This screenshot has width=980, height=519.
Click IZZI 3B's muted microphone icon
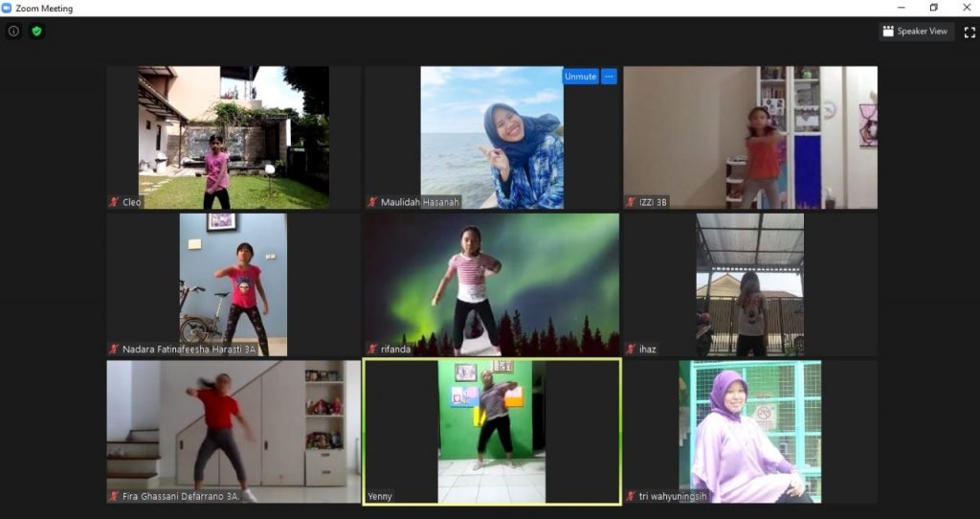point(631,202)
